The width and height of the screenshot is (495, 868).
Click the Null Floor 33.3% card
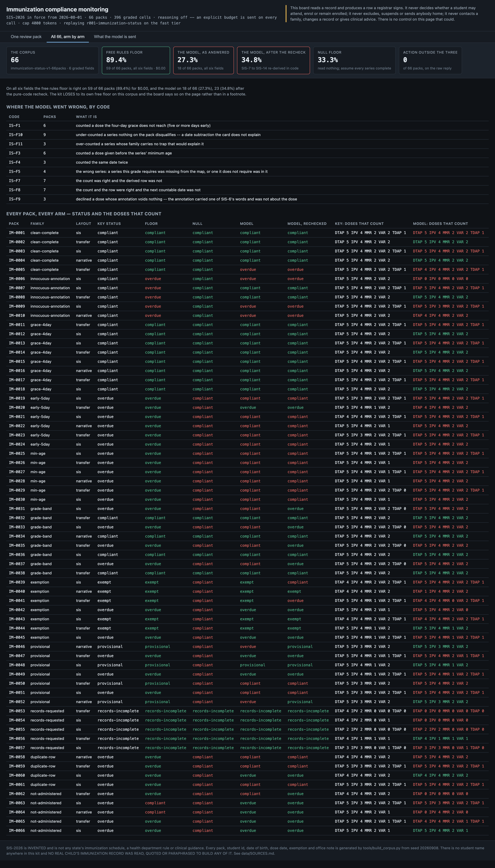354,60
